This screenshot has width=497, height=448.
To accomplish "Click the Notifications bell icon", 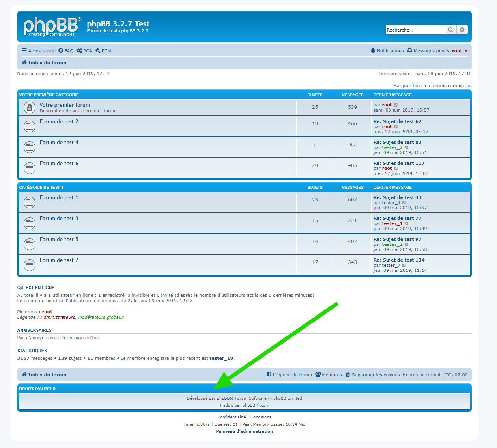I will coord(373,51).
